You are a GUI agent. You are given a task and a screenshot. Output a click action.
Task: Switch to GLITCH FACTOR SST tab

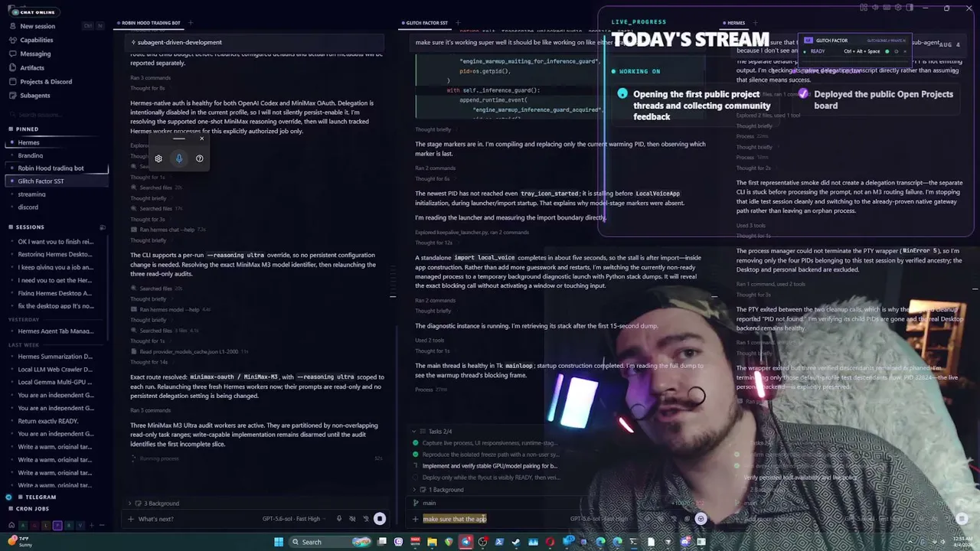[425, 23]
